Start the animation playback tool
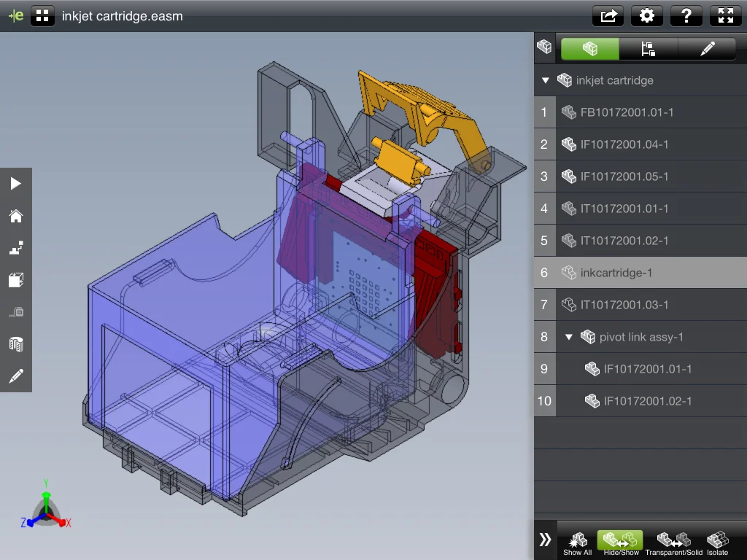The height and width of the screenshot is (560, 747). coord(16,183)
